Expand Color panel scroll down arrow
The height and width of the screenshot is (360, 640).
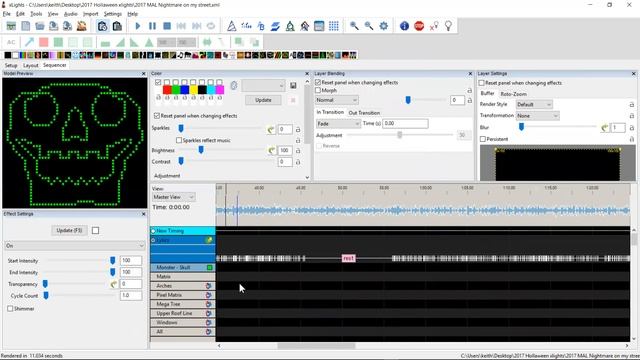pos(307,178)
